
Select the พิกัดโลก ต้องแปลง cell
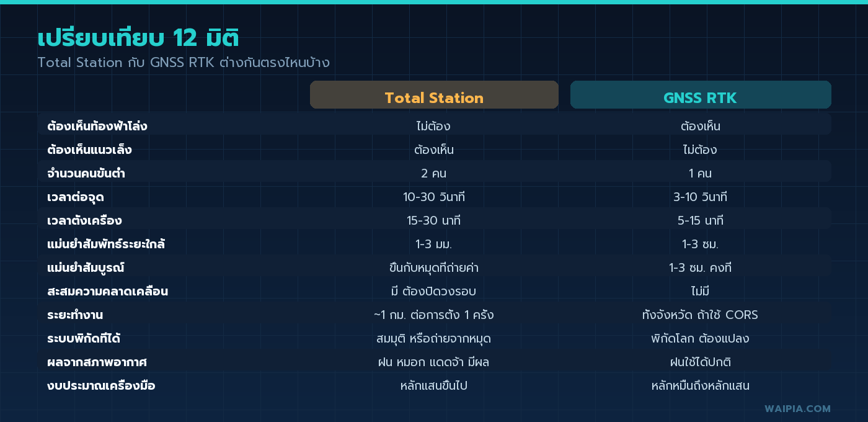click(x=701, y=339)
